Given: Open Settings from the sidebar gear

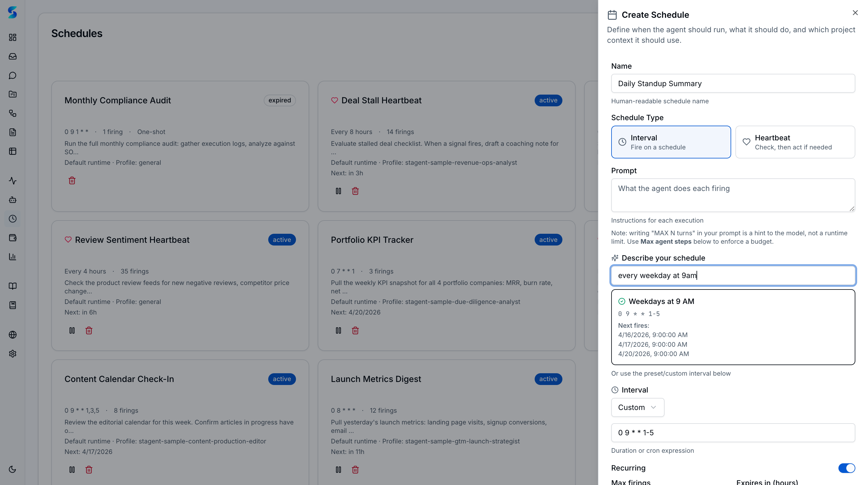Looking at the screenshot, I should tap(12, 354).
